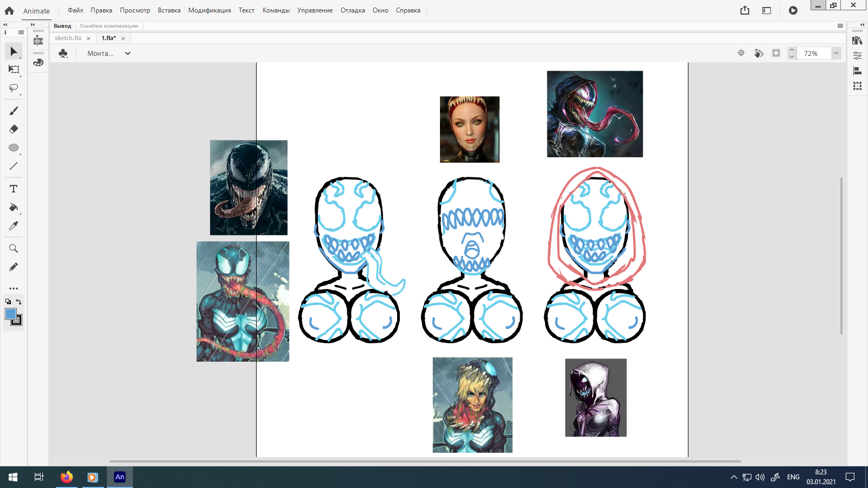This screenshot has width=868, height=488.
Task: Select the Free Transform tool
Action: [14, 69]
